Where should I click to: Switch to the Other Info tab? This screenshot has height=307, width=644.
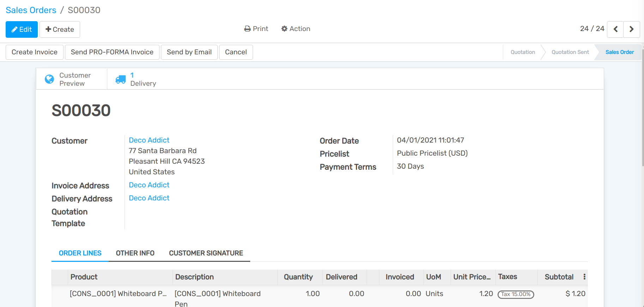[135, 253]
